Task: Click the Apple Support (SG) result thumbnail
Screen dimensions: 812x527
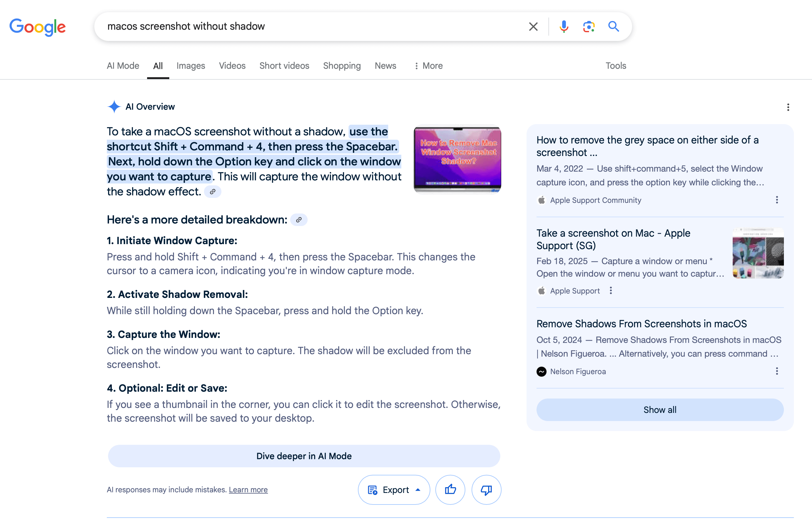Action: pos(758,253)
